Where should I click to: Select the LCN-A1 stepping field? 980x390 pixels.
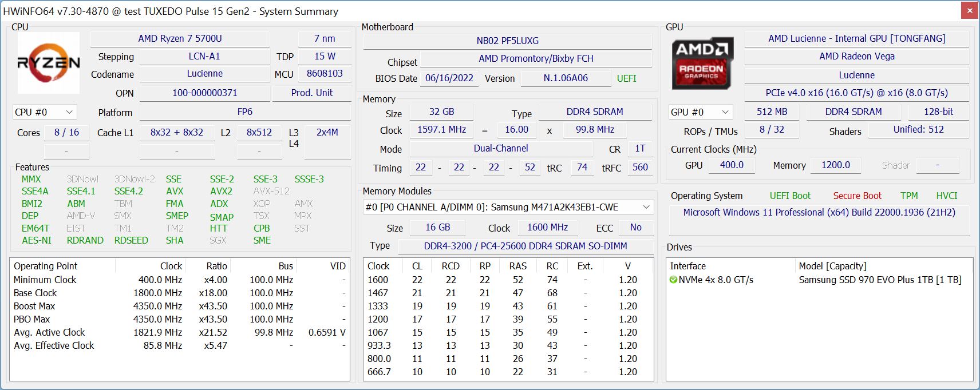[204, 57]
